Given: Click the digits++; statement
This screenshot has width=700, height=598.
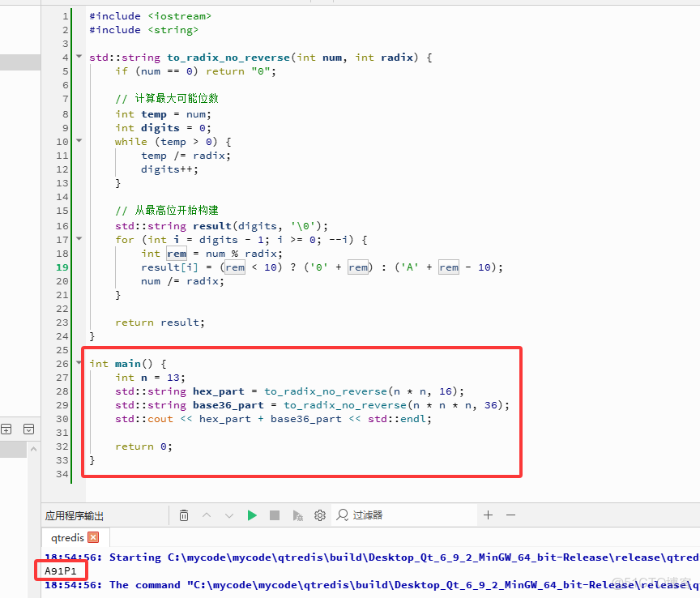Looking at the screenshot, I should (169, 169).
